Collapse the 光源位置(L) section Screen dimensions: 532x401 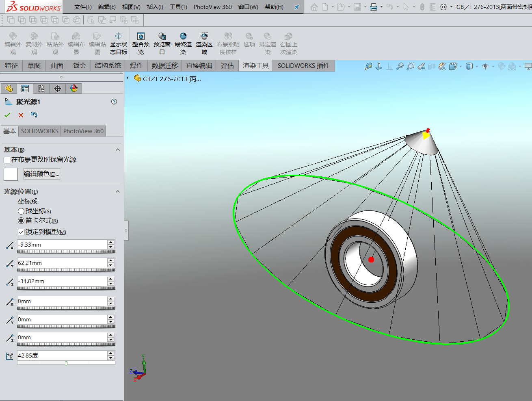click(118, 191)
